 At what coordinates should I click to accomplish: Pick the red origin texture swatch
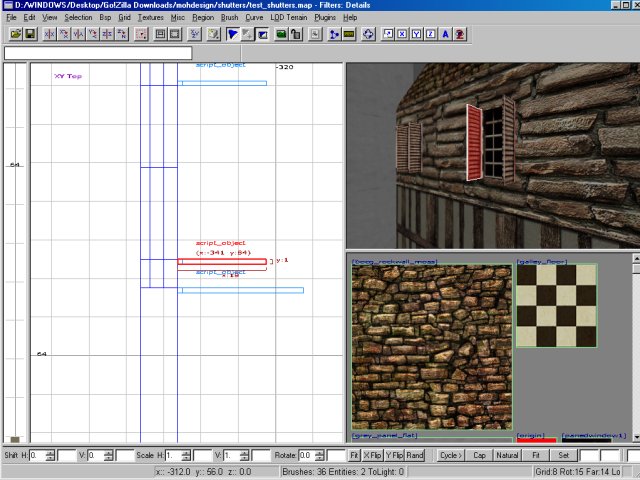pyautogui.click(x=535, y=440)
